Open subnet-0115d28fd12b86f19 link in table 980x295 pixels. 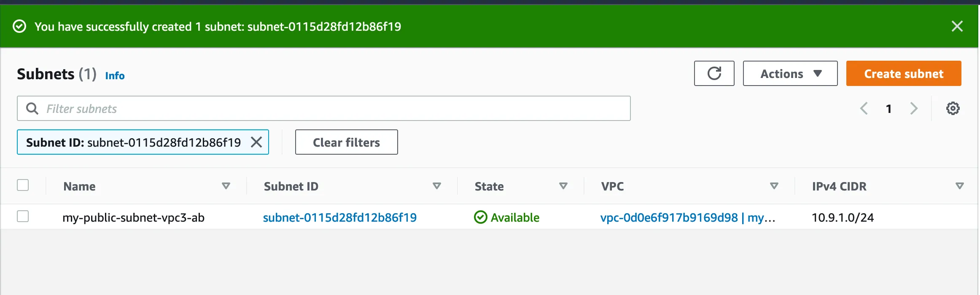pos(339,217)
